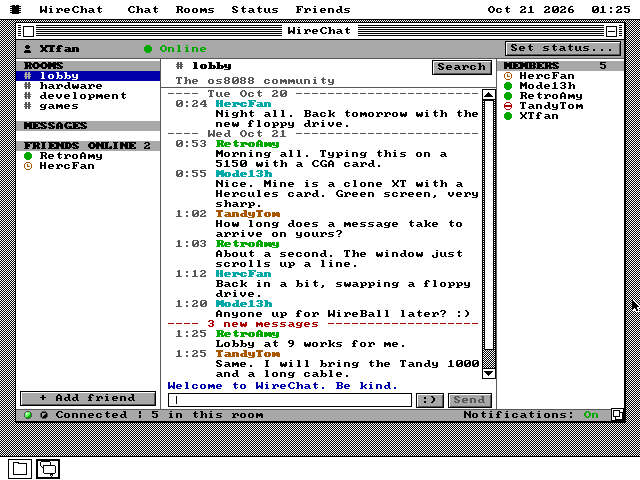
Task: Click HercFan's away clock icon in members list
Action: 508,76
